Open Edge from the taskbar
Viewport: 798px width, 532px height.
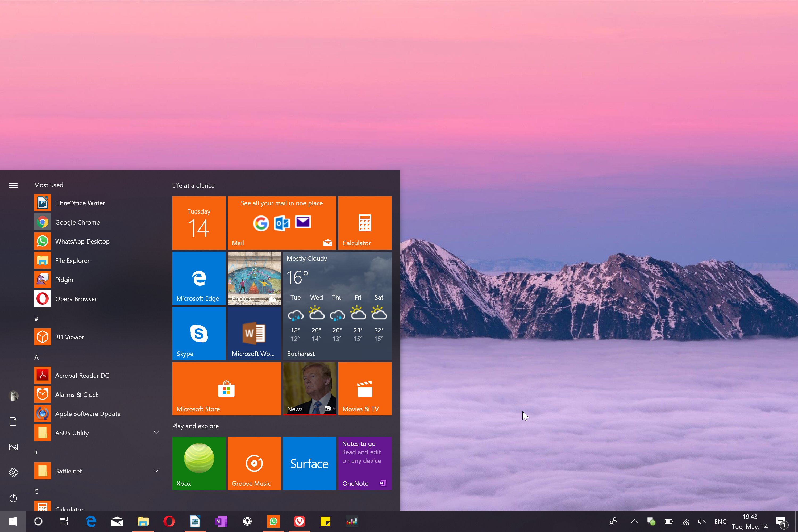(91, 521)
